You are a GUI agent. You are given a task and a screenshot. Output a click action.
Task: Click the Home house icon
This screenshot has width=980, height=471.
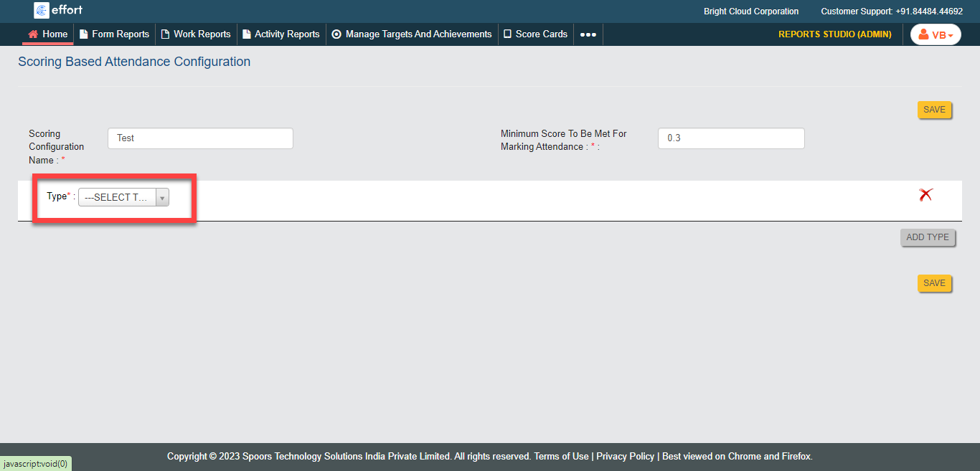tap(33, 34)
